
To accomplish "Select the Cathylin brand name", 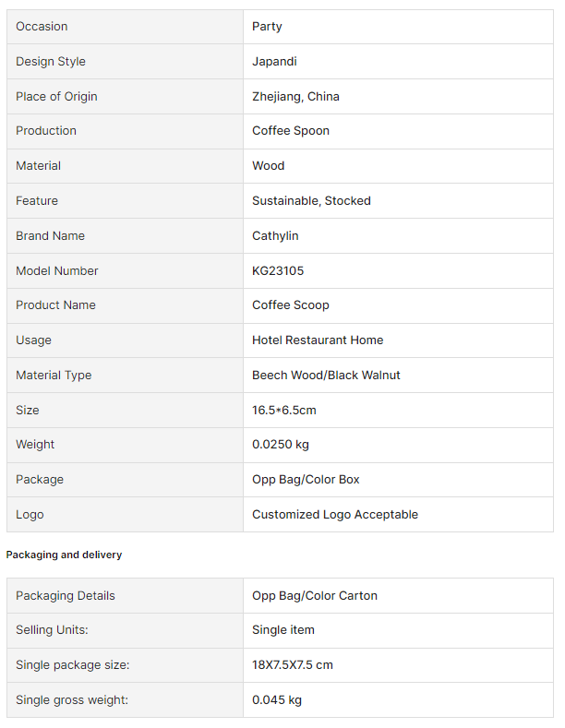I will [275, 236].
